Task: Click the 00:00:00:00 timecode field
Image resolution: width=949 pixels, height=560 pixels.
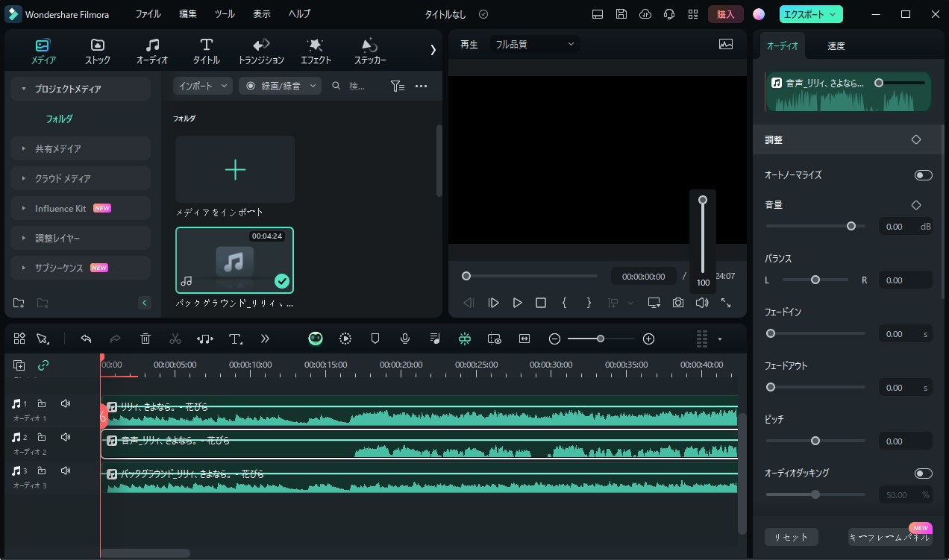Action: (644, 276)
